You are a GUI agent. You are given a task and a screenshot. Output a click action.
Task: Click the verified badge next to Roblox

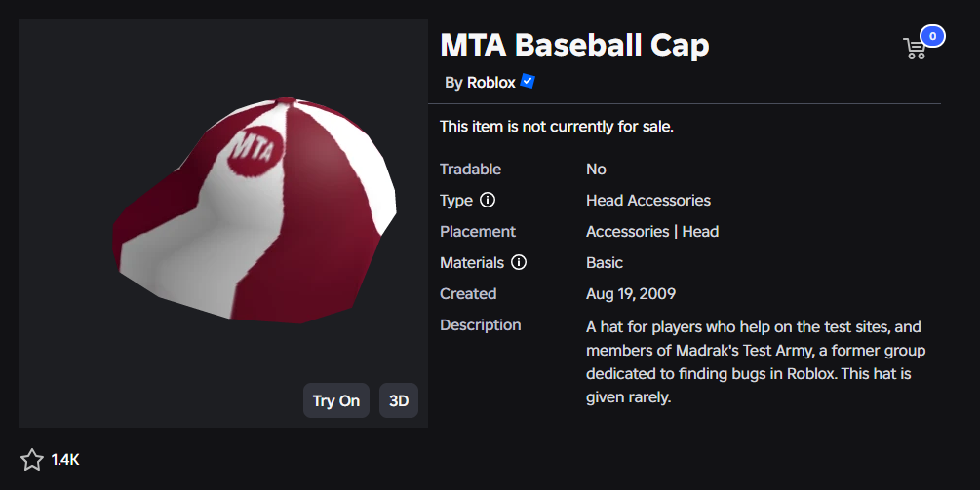(x=528, y=82)
